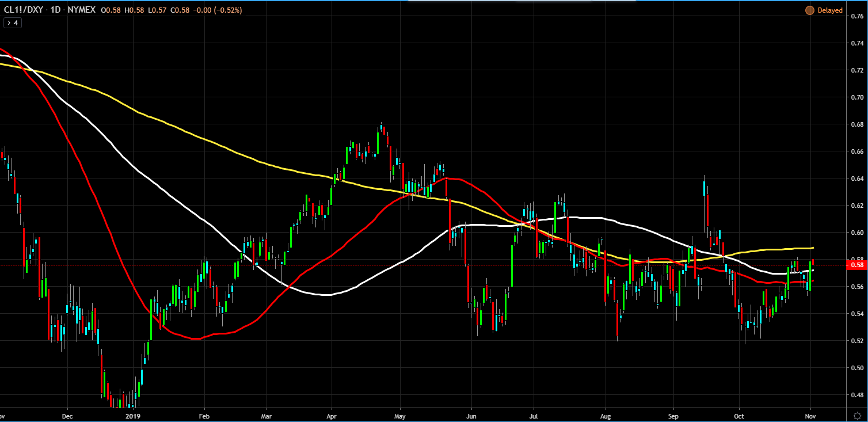This screenshot has width=868, height=422.
Task: Click the 2019 label on time axis
Action: 134,415
